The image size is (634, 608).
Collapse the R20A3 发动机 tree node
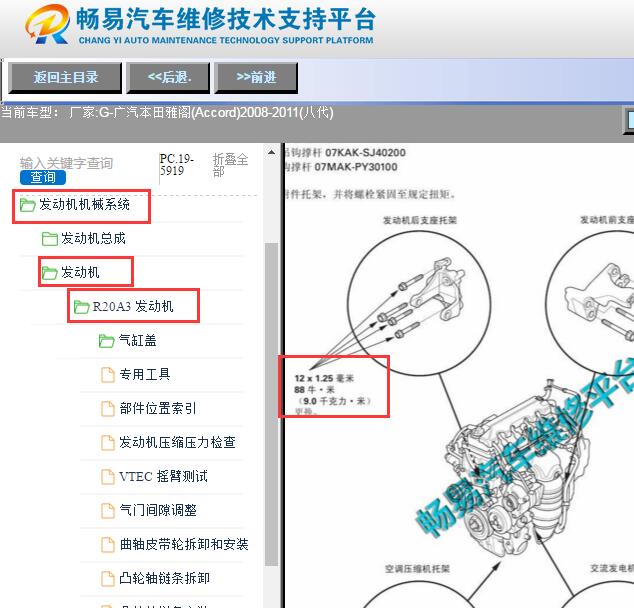click(x=133, y=306)
